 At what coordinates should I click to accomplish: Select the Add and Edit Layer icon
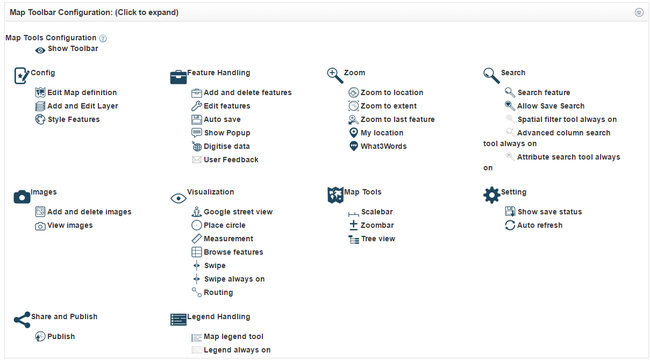tap(40, 106)
